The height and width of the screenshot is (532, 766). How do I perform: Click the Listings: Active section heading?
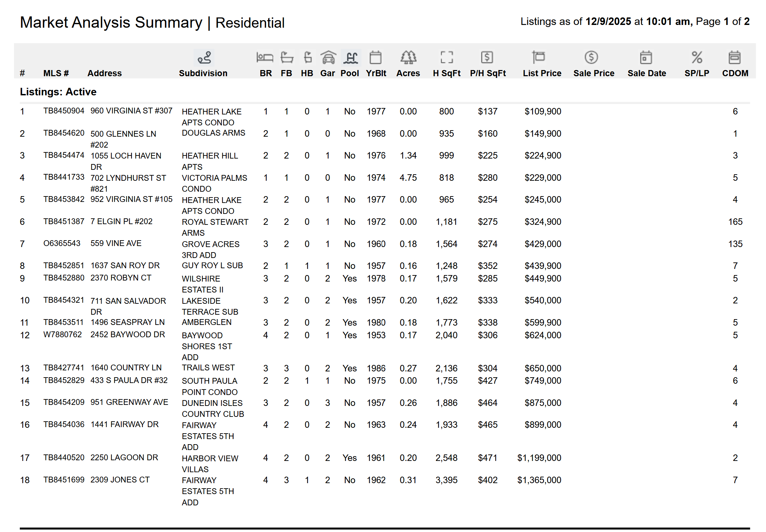(x=58, y=92)
